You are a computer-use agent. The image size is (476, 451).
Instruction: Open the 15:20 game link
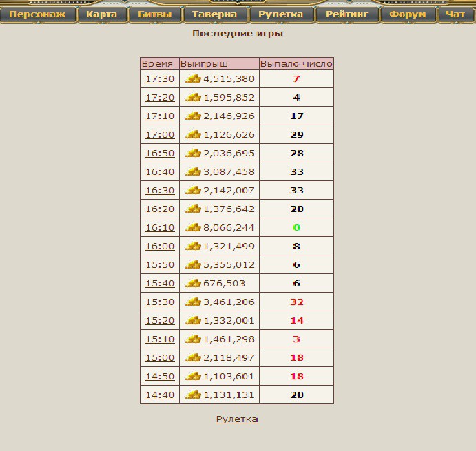tap(160, 320)
